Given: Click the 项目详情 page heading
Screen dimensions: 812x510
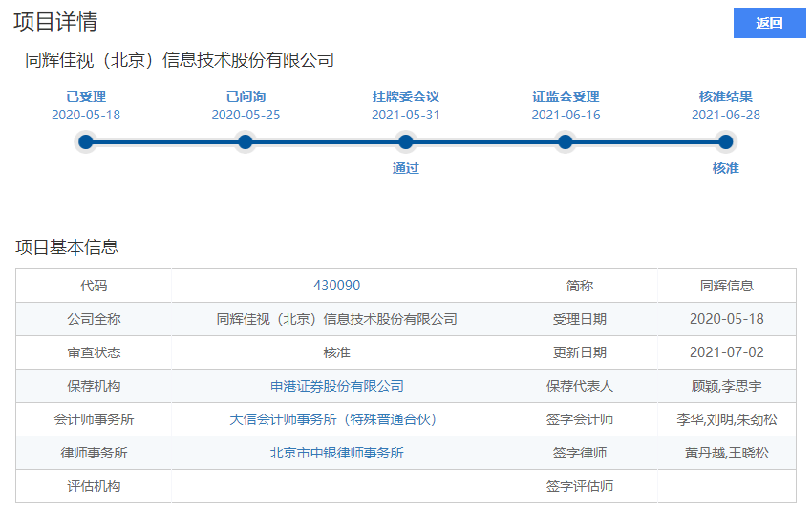Looking at the screenshot, I should [x=55, y=22].
